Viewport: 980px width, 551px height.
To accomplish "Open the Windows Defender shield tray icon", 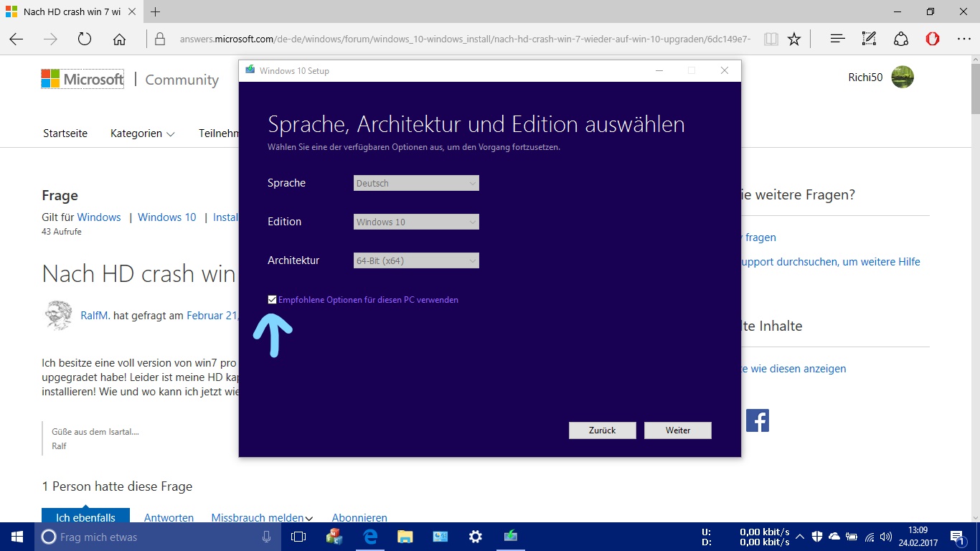I will pyautogui.click(x=817, y=537).
